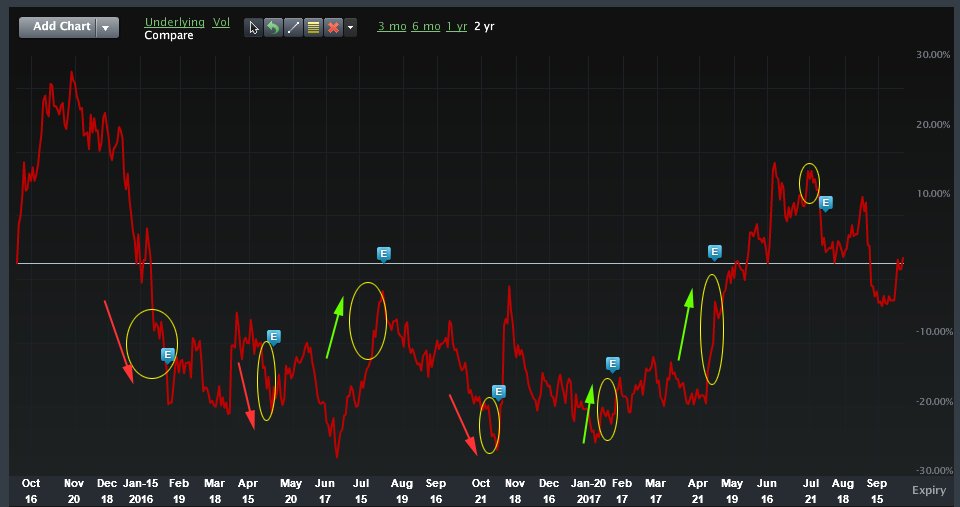Open the Add Chart dropdown arrow
Screen dimensions: 960x507
[x=107, y=27]
